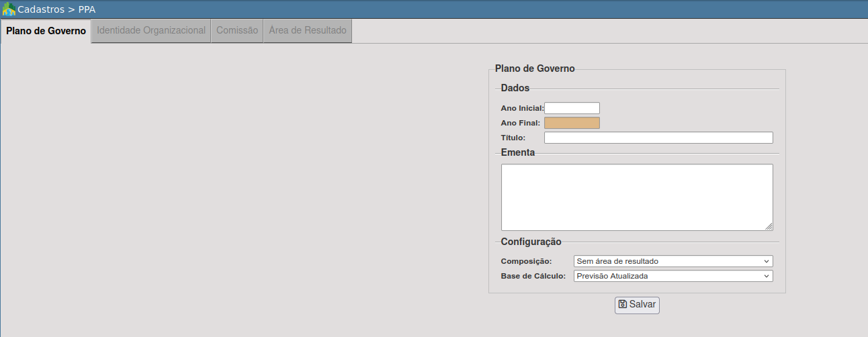This screenshot has width=868, height=337.
Task: Focus the Ano Inicial input field
Action: coord(572,108)
